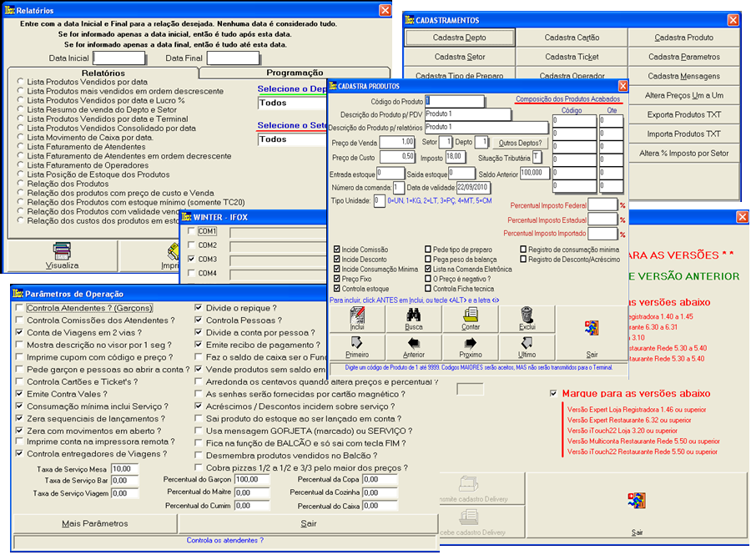Image resolution: width=751 pixels, height=560 pixels.
Task: Go to Primeiro record arrow icon
Action: point(357,342)
